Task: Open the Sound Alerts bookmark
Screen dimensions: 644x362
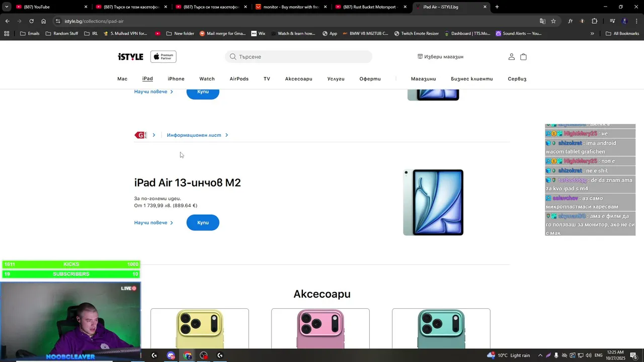Action: [x=518, y=34]
